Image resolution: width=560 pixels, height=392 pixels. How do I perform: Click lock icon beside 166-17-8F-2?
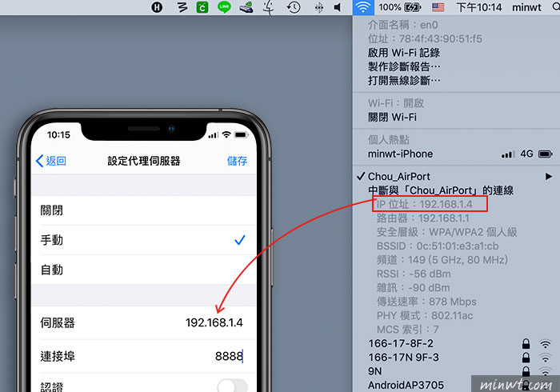(x=526, y=343)
